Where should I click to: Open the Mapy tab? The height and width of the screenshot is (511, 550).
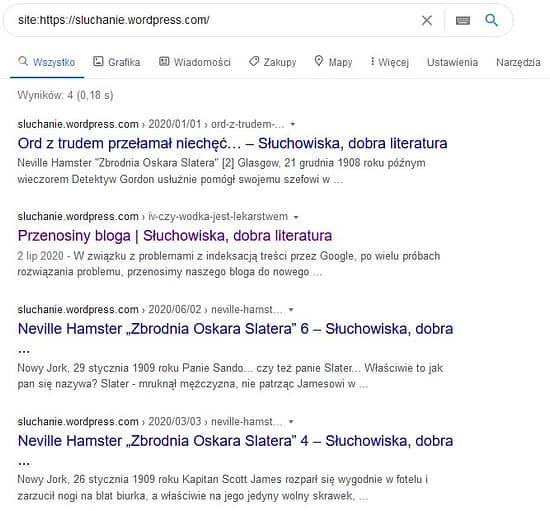pos(333,62)
